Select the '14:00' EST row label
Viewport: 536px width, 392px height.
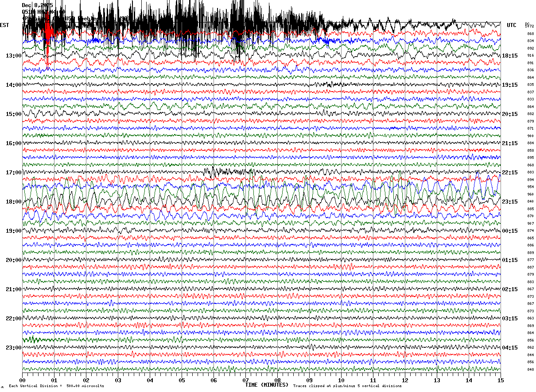click(x=14, y=85)
